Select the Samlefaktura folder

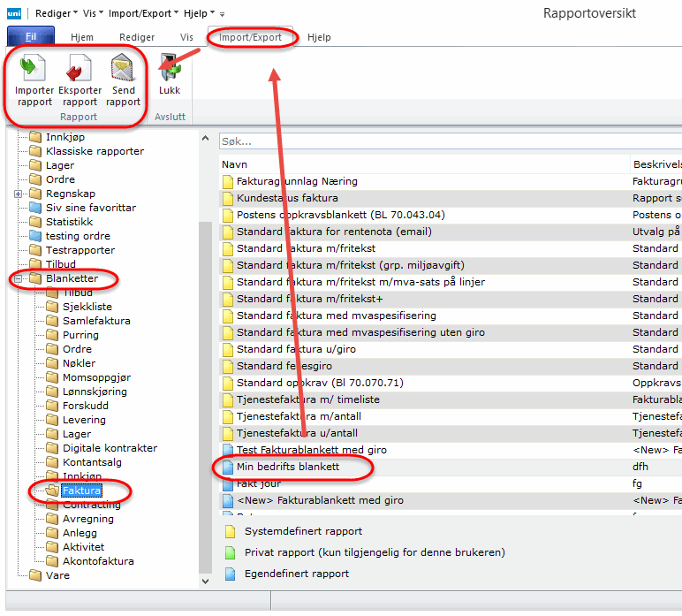[x=95, y=321]
